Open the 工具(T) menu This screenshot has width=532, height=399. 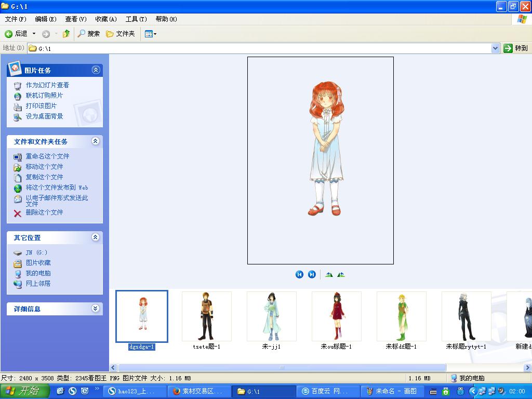(x=136, y=19)
